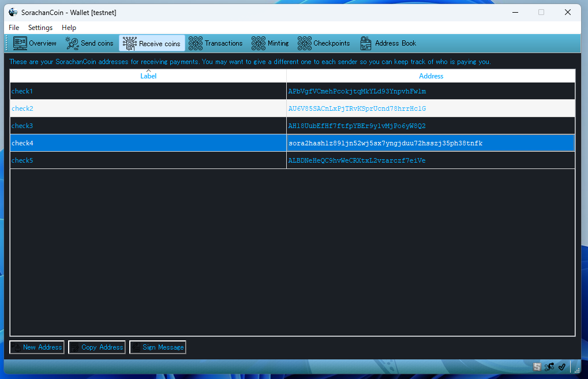
Task: Open the Help menu
Action: click(x=69, y=28)
